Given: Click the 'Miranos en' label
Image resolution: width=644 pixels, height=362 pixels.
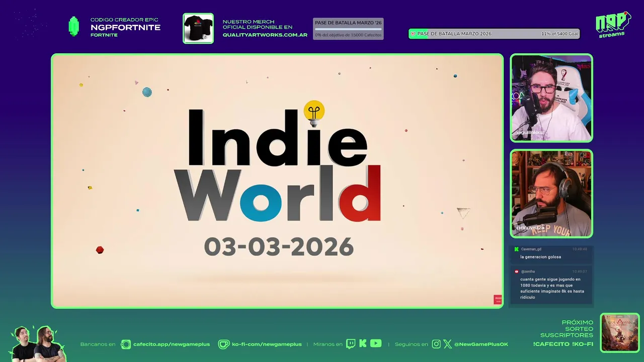Looking at the screenshot, I should pos(328,344).
